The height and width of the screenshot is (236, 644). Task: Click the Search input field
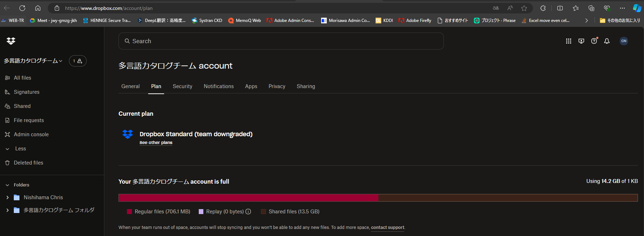click(x=281, y=41)
